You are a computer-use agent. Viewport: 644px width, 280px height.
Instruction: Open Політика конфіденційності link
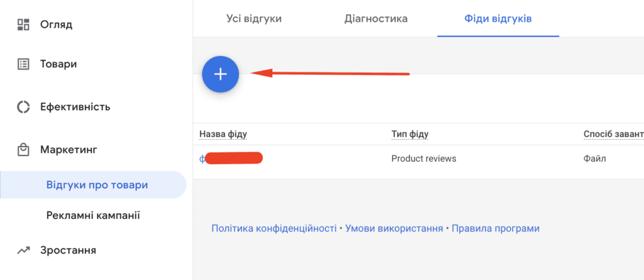[x=274, y=228]
